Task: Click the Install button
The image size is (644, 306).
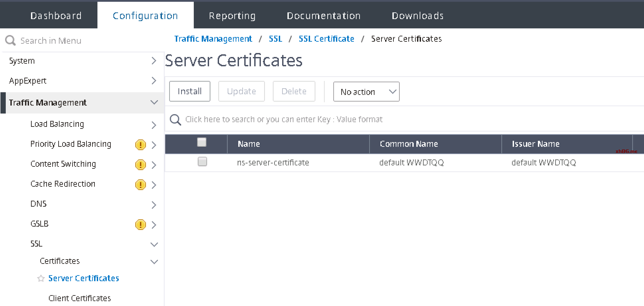Action: point(190,91)
